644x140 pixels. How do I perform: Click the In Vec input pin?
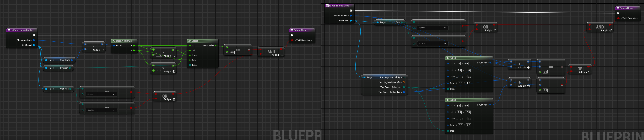pyautogui.click(x=114, y=46)
